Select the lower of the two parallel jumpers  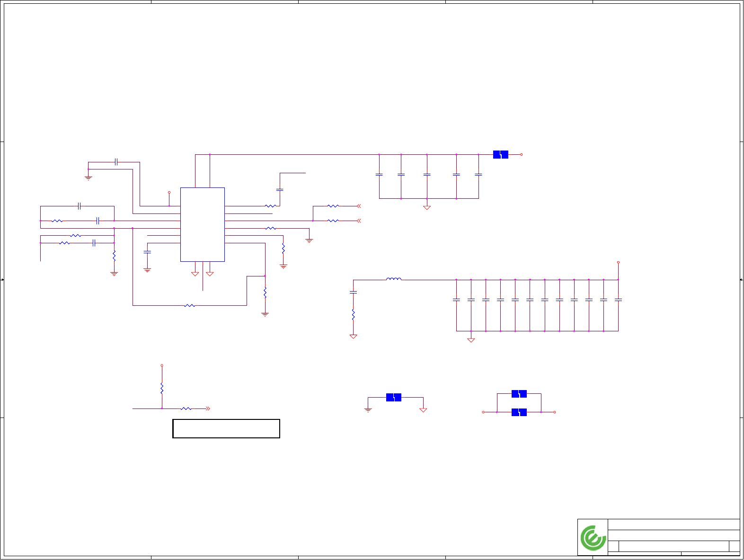[x=519, y=412]
